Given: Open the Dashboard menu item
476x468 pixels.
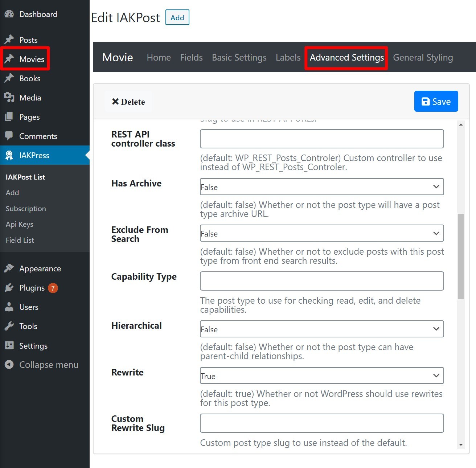Looking at the screenshot, I should [x=45, y=14].
